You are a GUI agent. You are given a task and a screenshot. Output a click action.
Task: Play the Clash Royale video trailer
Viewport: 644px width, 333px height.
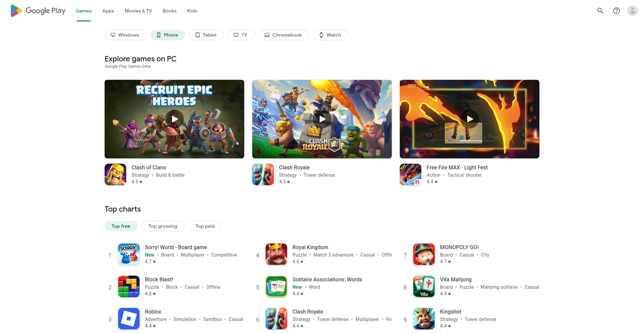(x=322, y=119)
